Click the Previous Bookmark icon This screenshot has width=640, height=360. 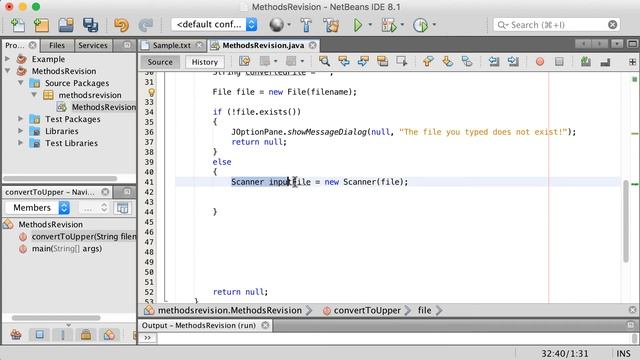(428, 62)
